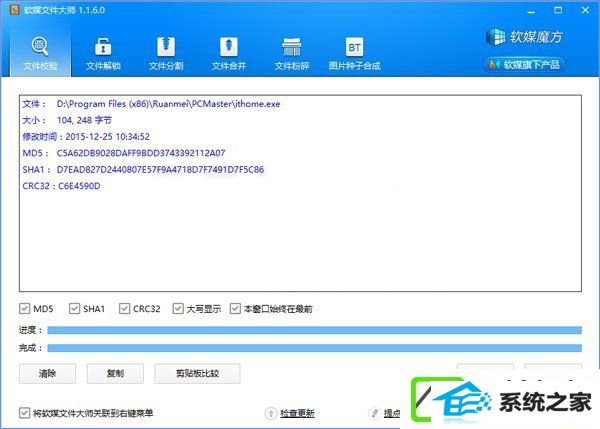Click the app icon in title bar
The image size is (600, 429).
point(15,10)
